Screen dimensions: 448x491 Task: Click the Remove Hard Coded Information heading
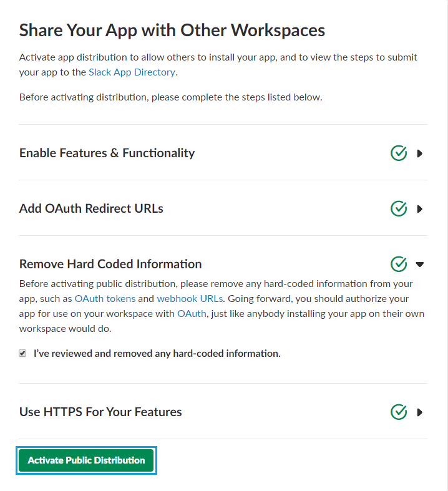[110, 264]
